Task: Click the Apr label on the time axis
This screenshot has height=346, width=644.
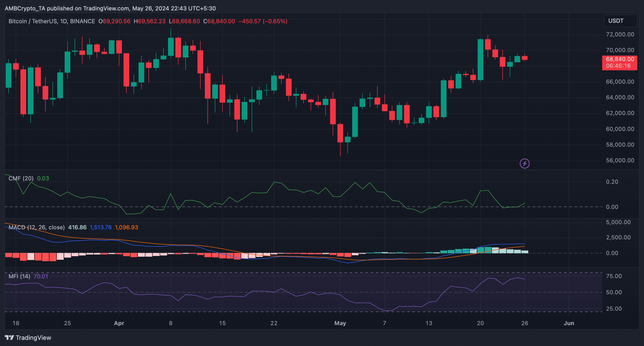Action: click(119, 323)
